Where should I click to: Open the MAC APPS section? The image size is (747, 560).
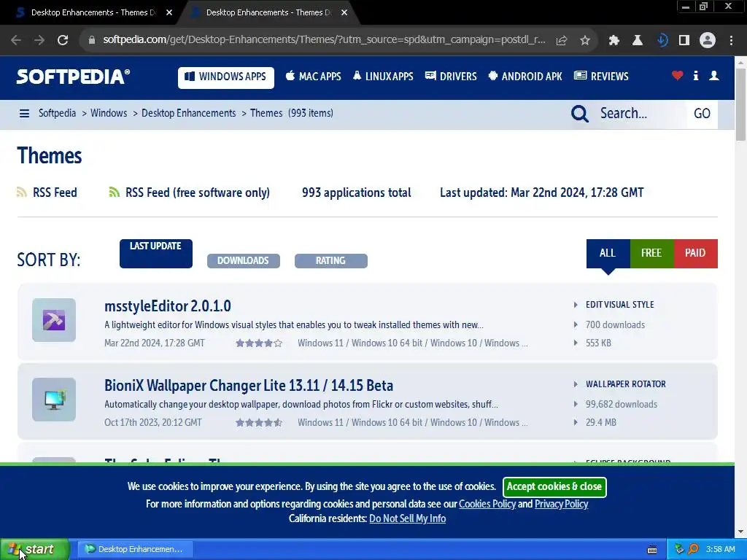[313, 76]
